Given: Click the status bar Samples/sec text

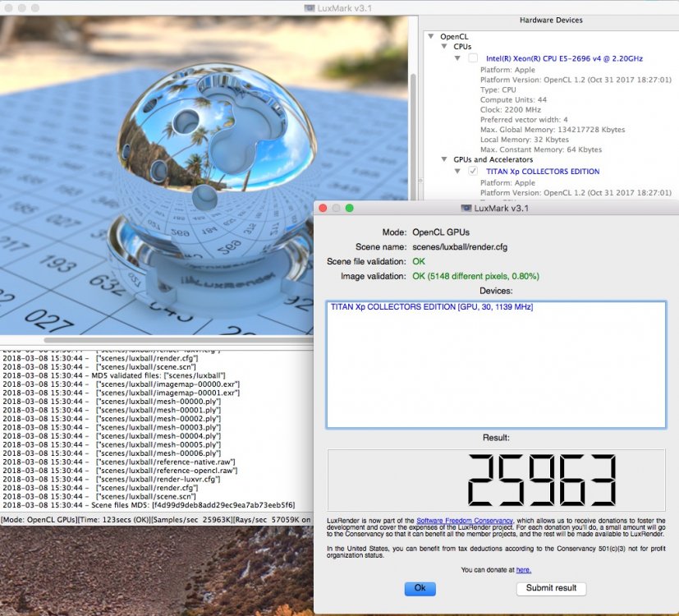Looking at the screenshot, I should pyautogui.click(x=193, y=519).
